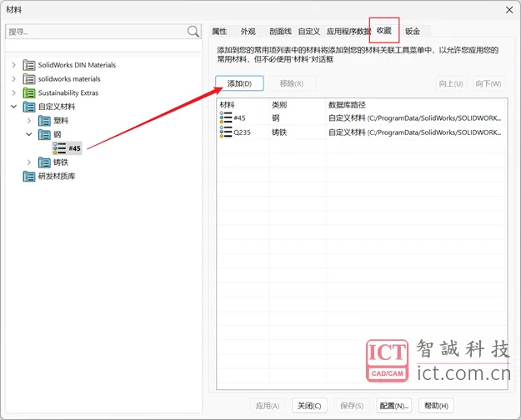
Task: Expand SolidWorks DIN Materials node
Action: click(x=13, y=65)
